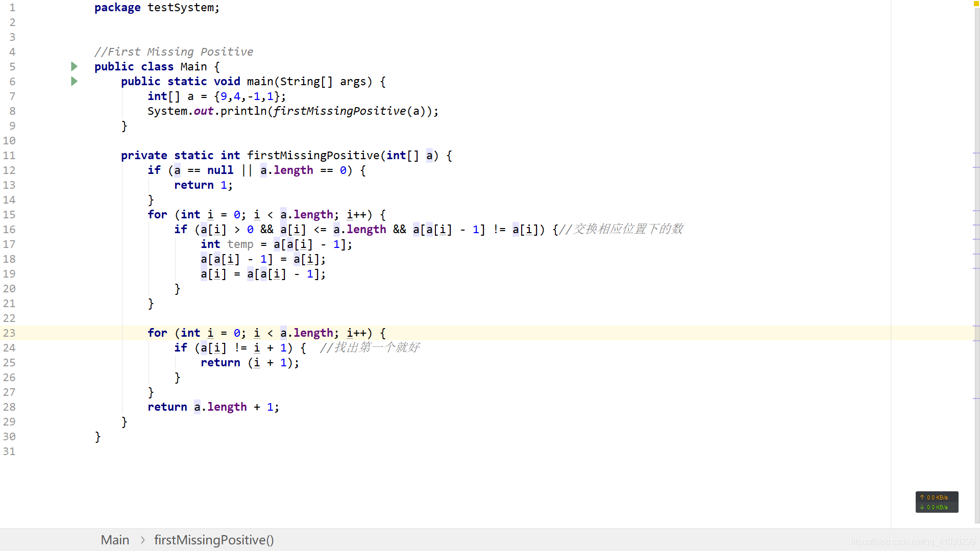Click line number 23 in gutter
The width and height of the screenshot is (980, 551).
9,333
